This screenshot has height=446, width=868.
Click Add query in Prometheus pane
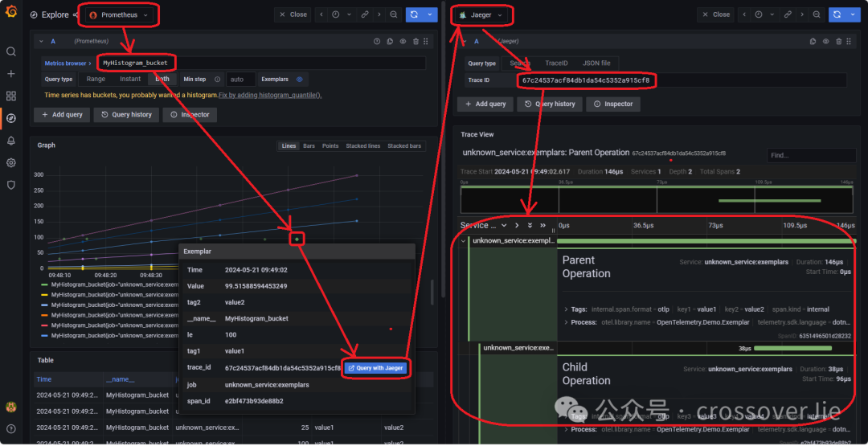point(62,115)
